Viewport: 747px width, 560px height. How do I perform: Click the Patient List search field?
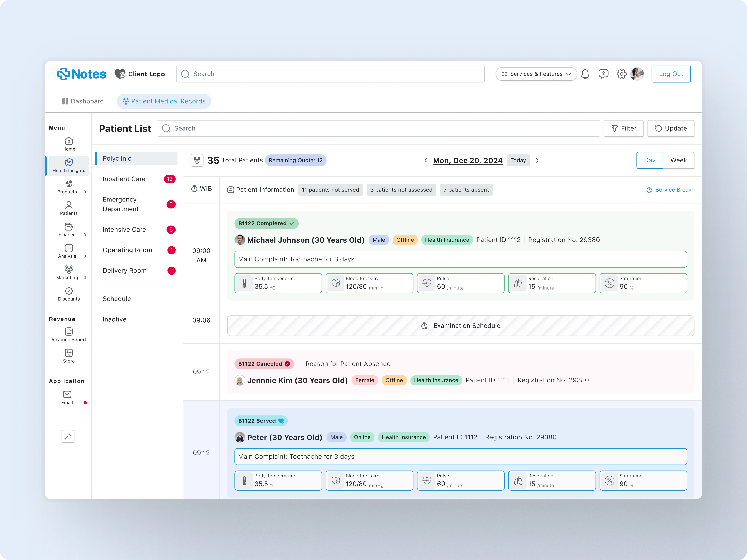378,128
